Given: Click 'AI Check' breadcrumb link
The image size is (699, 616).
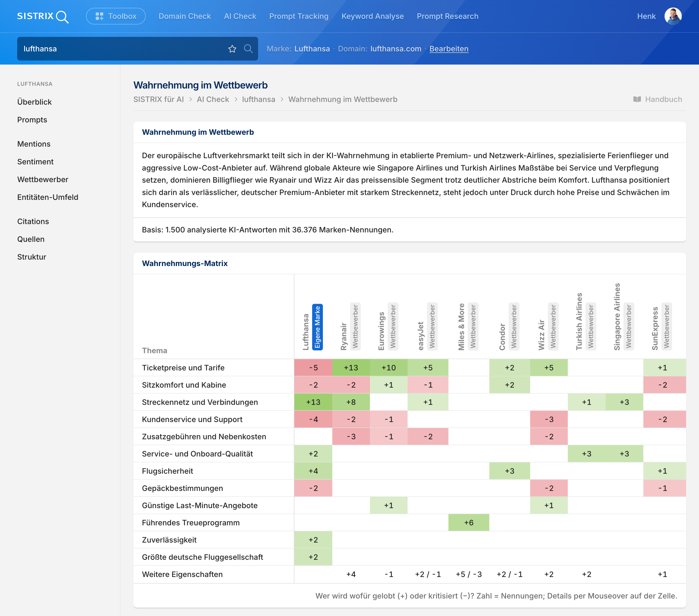Looking at the screenshot, I should click(x=213, y=99).
